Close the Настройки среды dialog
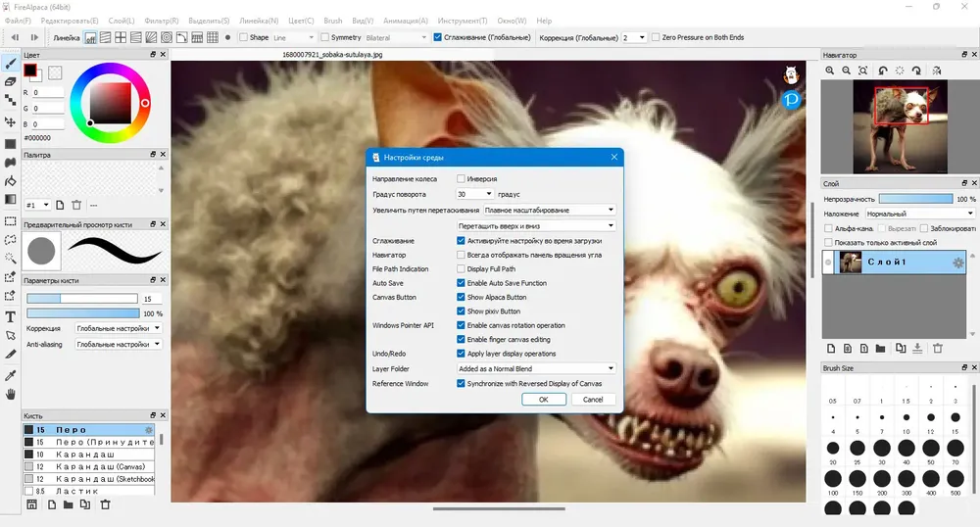Screen dimensions: 980x527 click(613, 157)
